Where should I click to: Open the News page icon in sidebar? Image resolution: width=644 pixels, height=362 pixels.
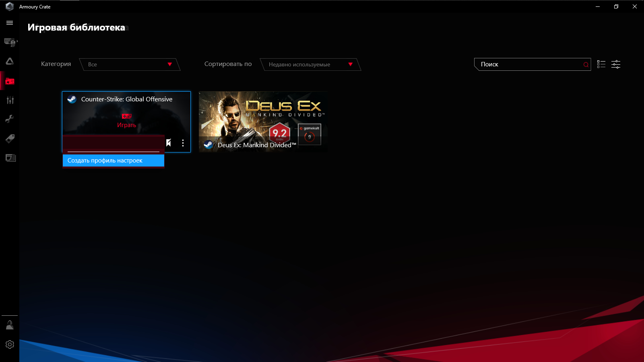[x=10, y=158]
